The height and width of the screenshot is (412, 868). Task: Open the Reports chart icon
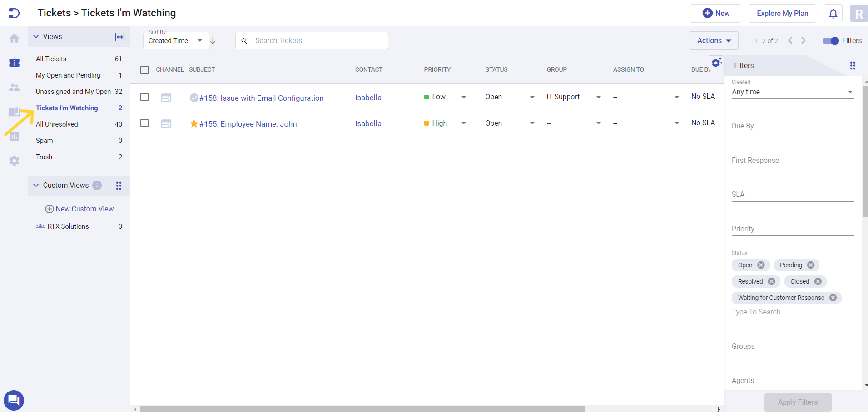(x=14, y=136)
